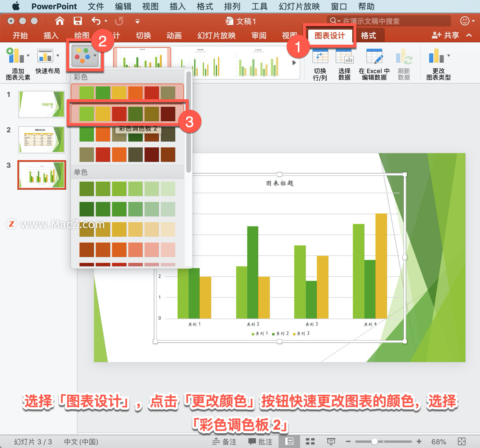Select the 图表设计 ribbon tab
Image resolution: width=480 pixels, height=448 pixels.
coord(330,36)
